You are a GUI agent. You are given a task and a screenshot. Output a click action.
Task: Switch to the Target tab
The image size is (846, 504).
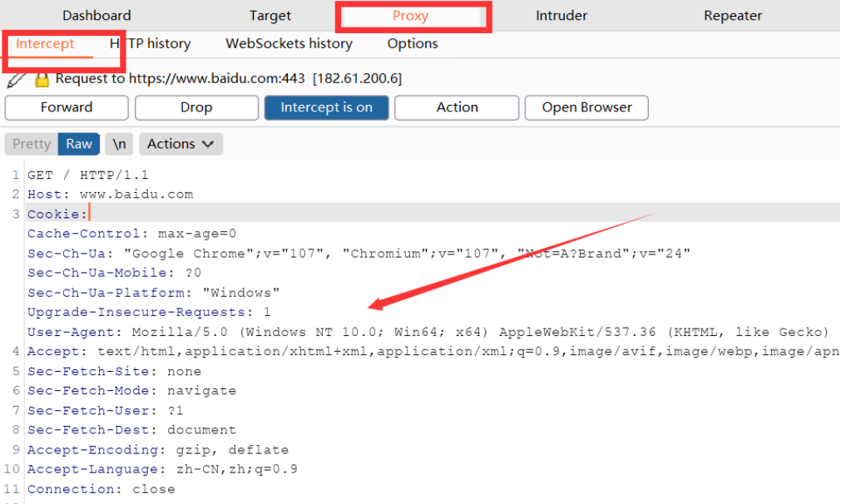point(270,16)
